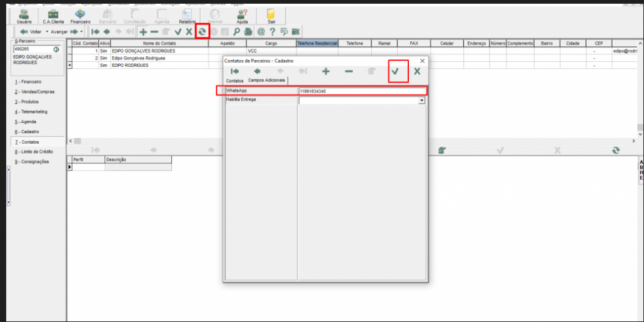Go to first record in dialog toolbar
The image size is (644, 322).
pos(234,71)
